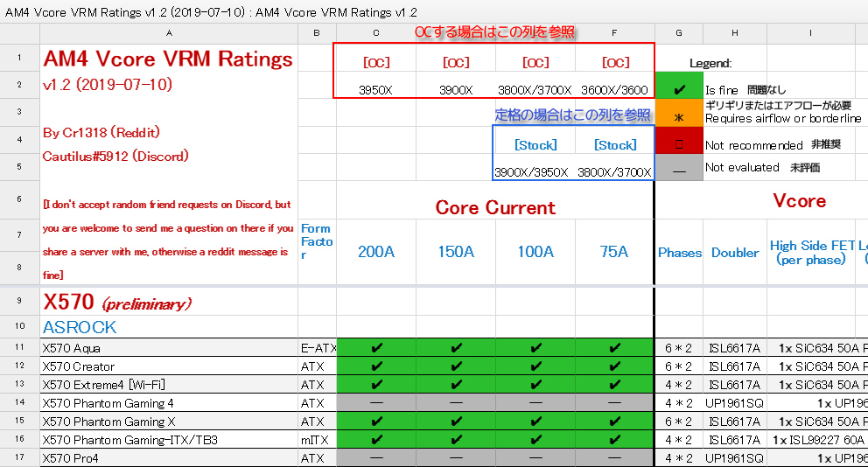Click the v1.2 (2019-07-10) version cell
The height and width of the screenshot is (467, 868).
(x=108, y=85)
